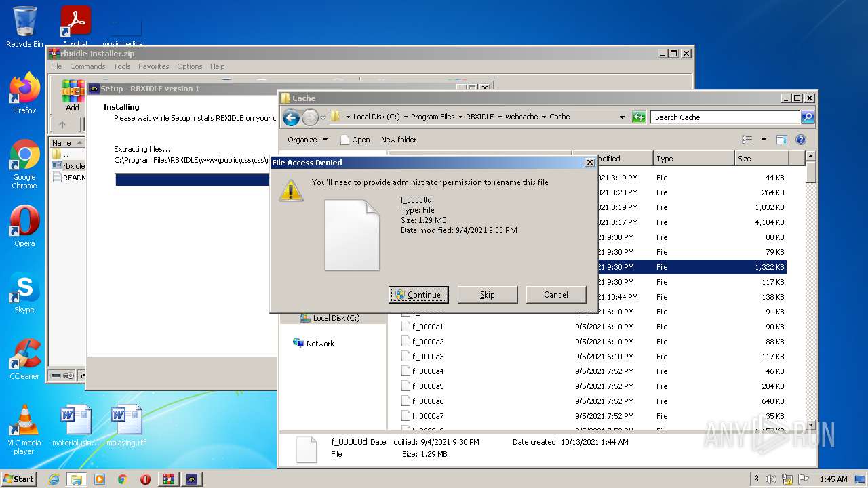Image resolution: width=868 pixels, height=488 pixels.
Task: Open the volume control in system tray
Action: coord(770,479)
